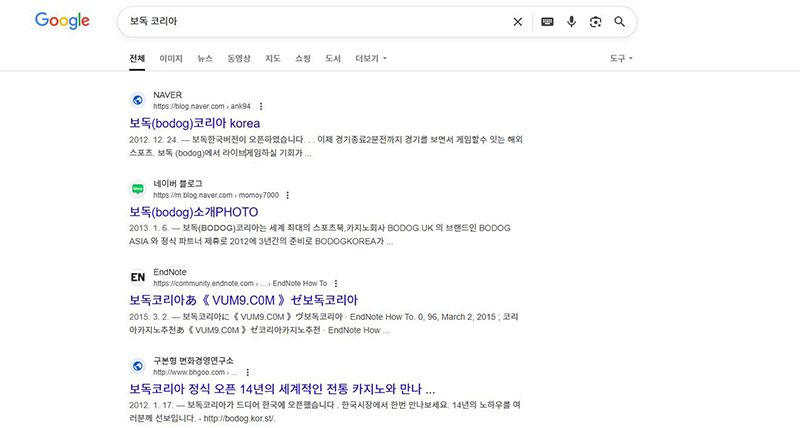This screenshot has width=800, height=428.
Task: Switch to the 쇼핑 tab
Action: tap(303, 58)
